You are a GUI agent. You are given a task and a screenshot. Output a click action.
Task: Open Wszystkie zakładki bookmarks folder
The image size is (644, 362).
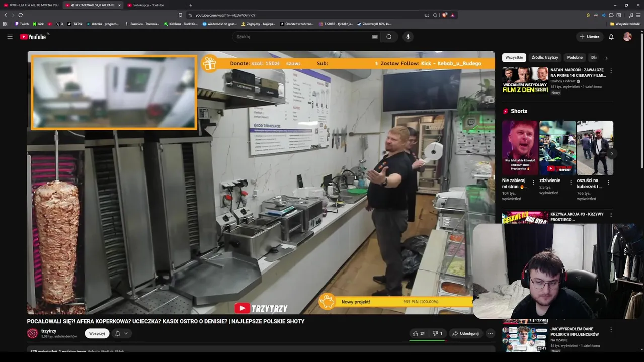(x=625, y=24)
